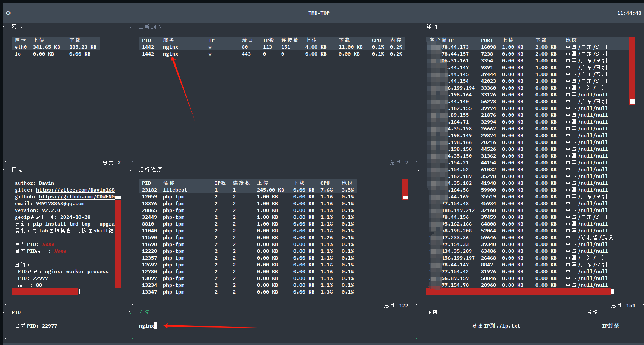
Task: Click the PORT column header in detail panel
Action: [487, 40]
